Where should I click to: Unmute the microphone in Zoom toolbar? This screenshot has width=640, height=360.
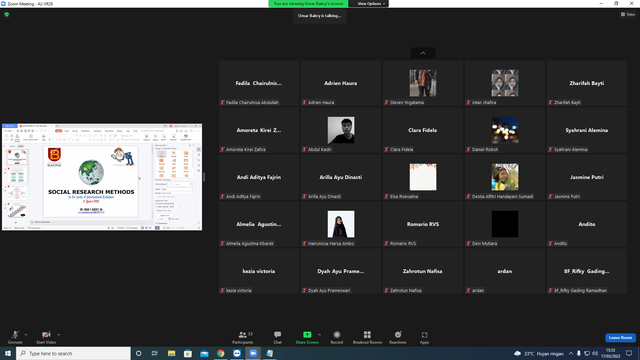pyautogui.click(x=15, y=337)
